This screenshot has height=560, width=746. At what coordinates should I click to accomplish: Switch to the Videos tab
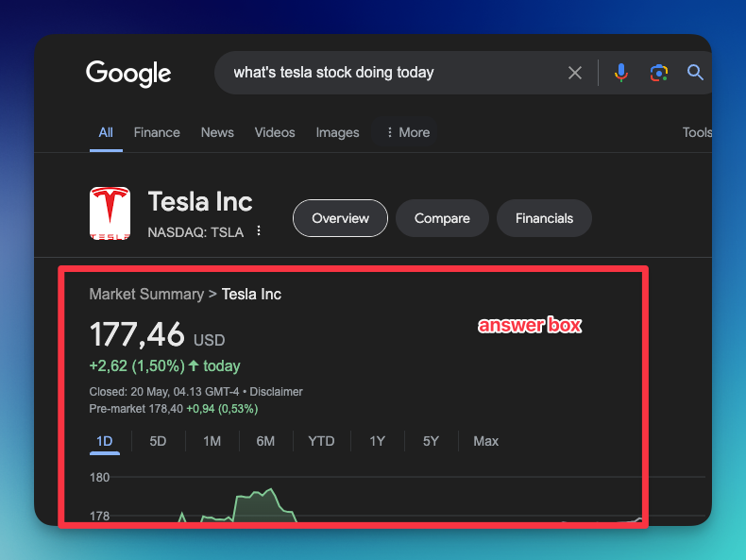pyautogui.click(x=275, y=132)
